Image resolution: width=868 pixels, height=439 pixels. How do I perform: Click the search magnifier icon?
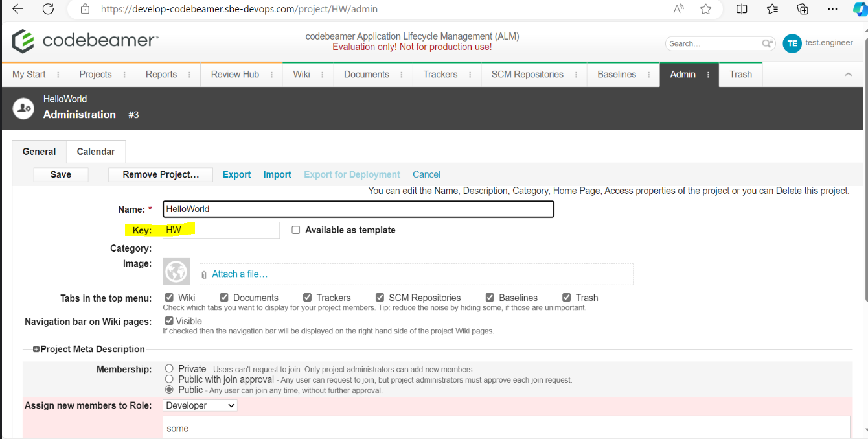[767, 43]
